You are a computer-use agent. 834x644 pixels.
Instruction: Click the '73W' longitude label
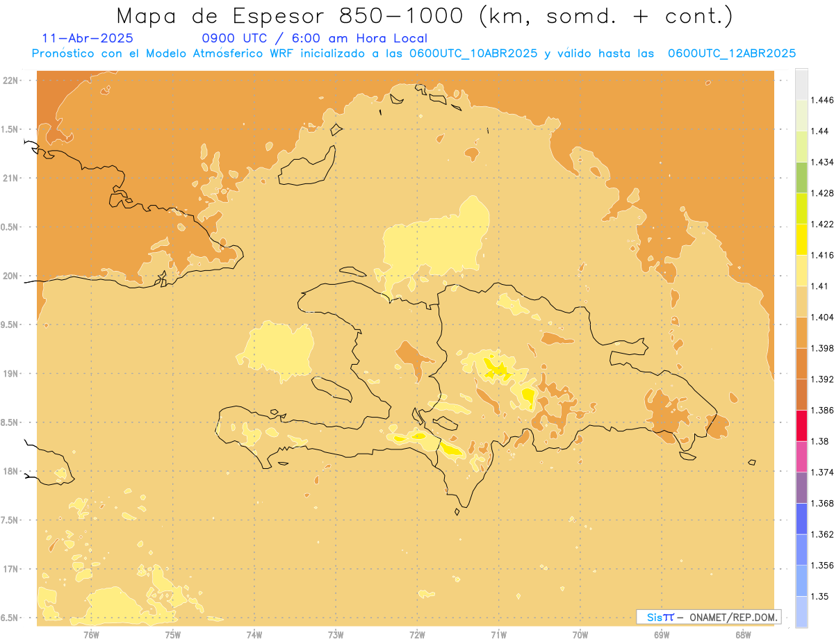point(335,635)
